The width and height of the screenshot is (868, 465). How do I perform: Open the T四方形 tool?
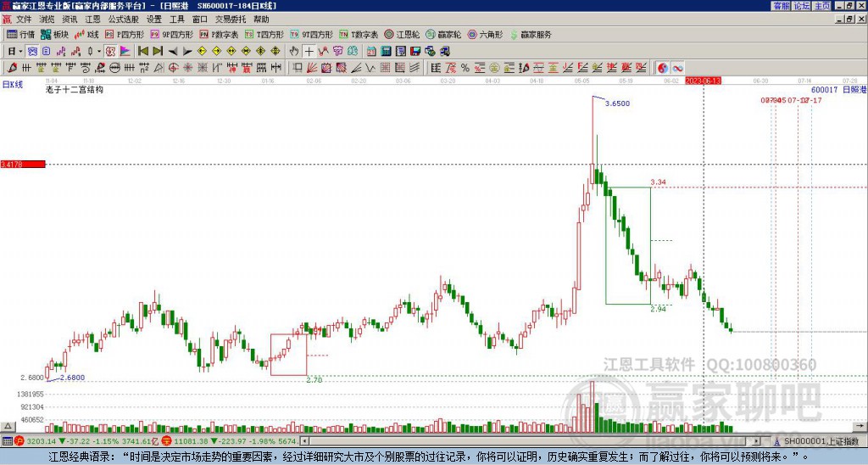(264, 34)
